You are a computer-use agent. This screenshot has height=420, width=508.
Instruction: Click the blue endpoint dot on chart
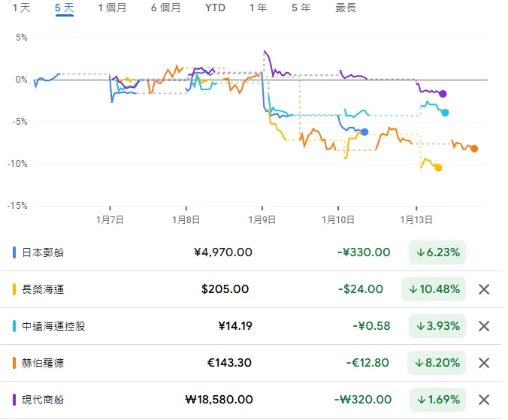pyautogui.click(x=364, y=131)
